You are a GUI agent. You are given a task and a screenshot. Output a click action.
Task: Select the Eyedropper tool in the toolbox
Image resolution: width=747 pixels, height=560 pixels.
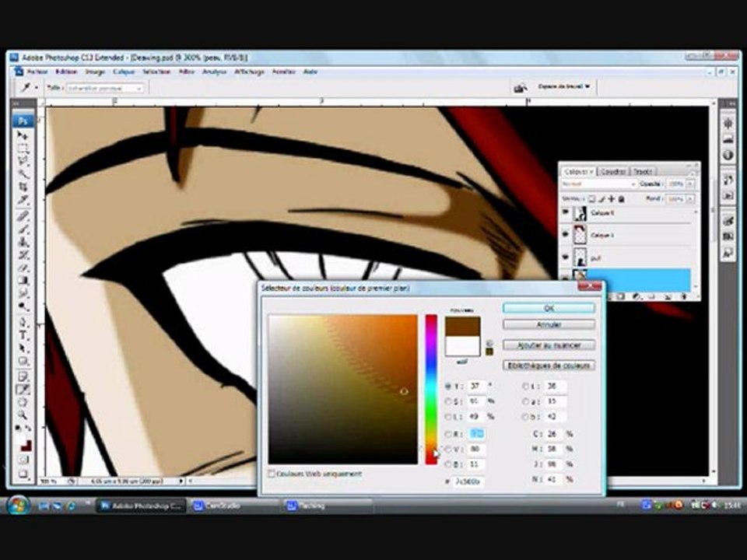click(x=23, y=390)
